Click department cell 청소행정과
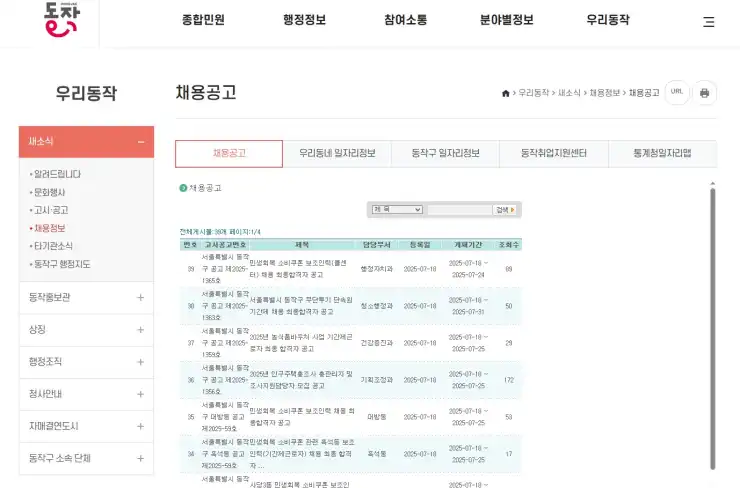 pos(377,306)
